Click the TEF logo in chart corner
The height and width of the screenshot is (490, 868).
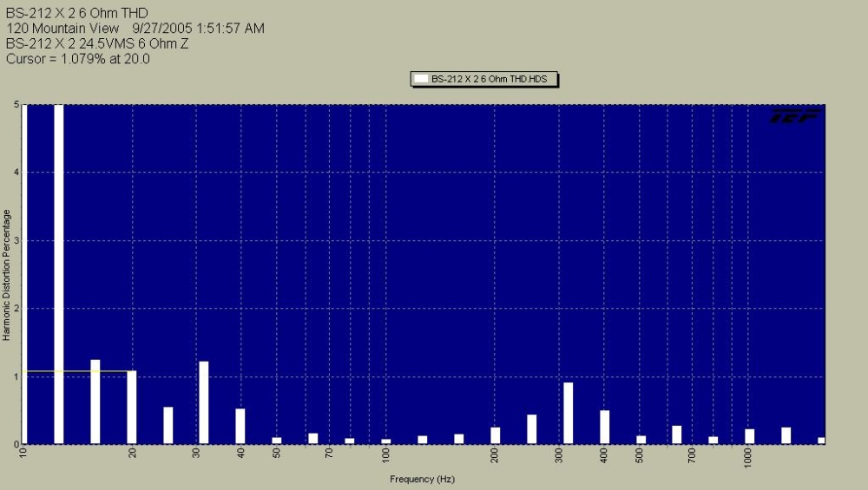[x=795, y=115]
